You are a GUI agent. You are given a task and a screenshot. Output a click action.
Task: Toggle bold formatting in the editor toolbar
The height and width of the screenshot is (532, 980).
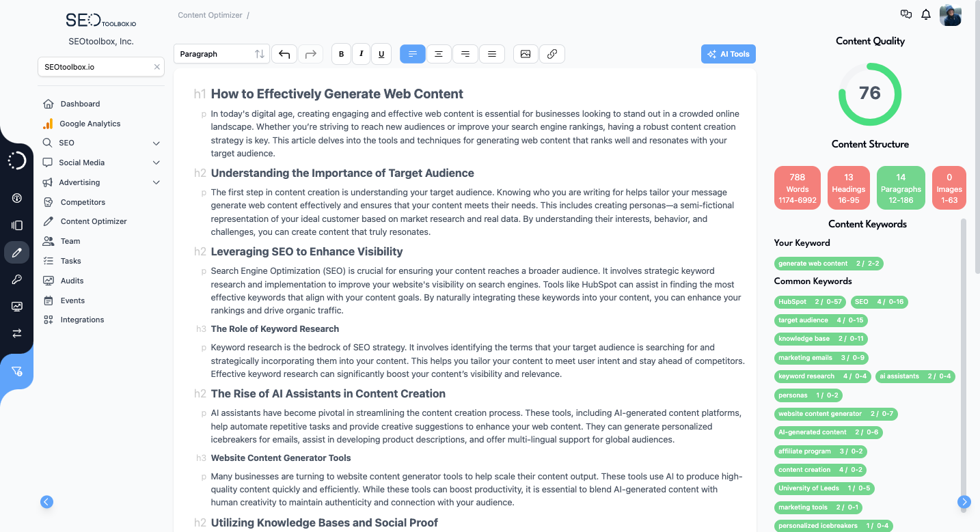tap(341, 54)
